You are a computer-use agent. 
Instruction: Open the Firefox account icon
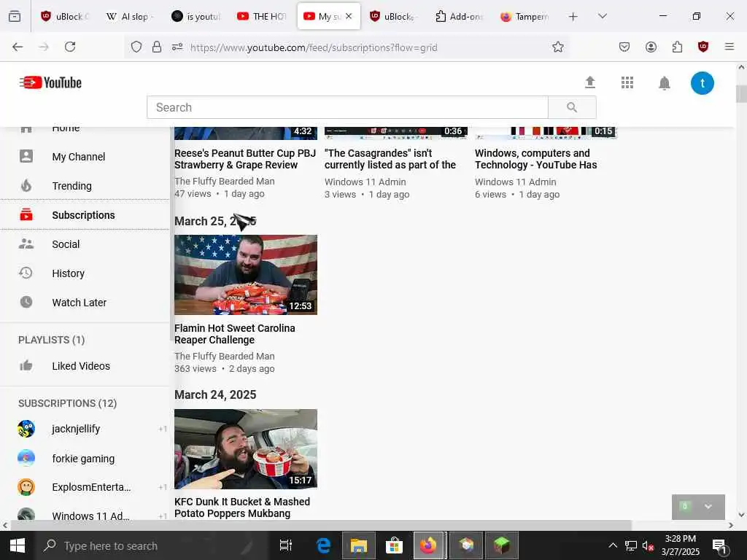651,47
